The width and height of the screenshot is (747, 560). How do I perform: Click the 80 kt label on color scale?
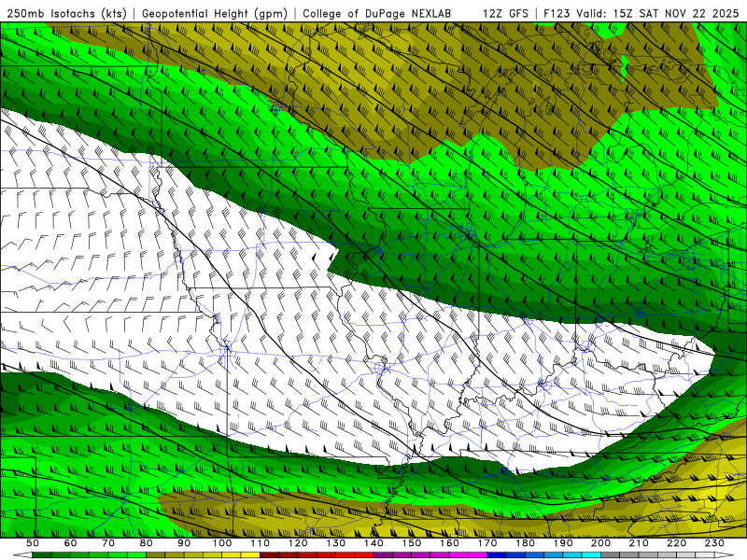click(147, 543)
